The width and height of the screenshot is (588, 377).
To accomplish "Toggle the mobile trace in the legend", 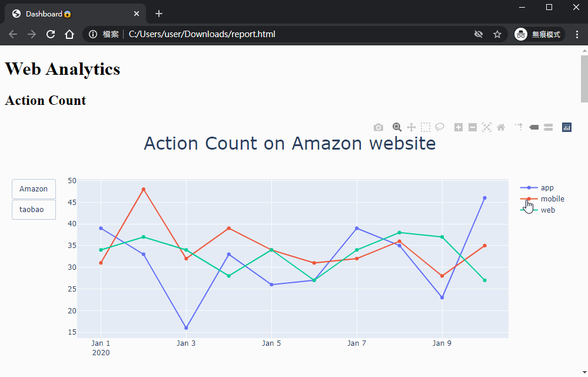I will 542,199.
